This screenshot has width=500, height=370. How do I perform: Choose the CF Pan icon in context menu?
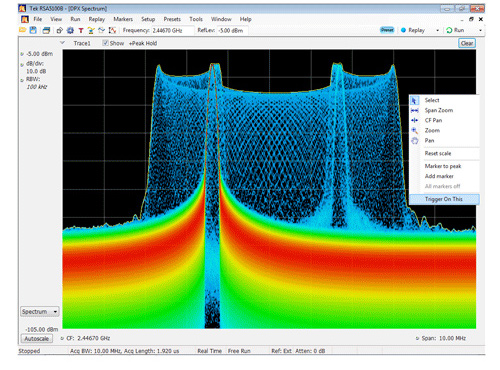[x=414, y=120]
